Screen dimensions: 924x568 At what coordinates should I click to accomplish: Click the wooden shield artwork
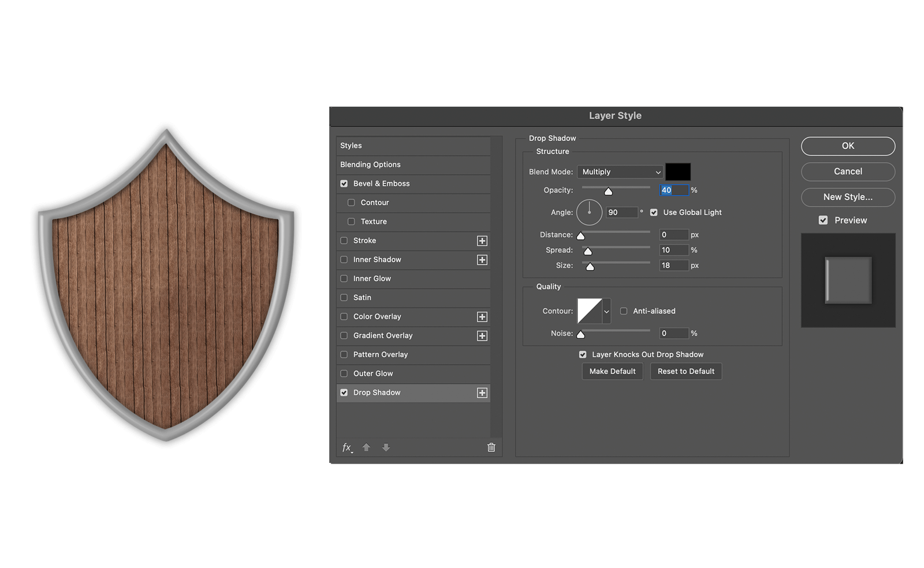click(x=166, y=286)
